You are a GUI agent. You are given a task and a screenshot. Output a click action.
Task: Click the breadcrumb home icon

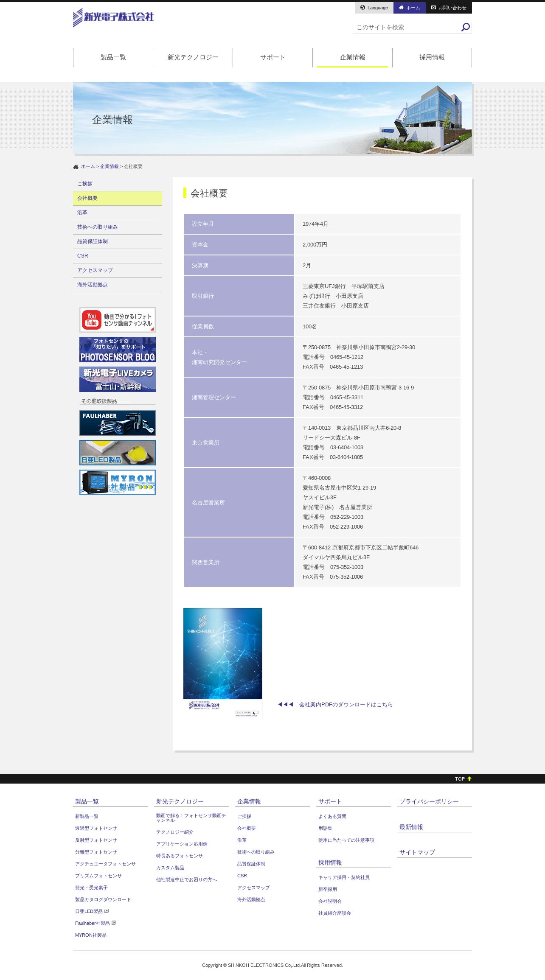(76, 167)
